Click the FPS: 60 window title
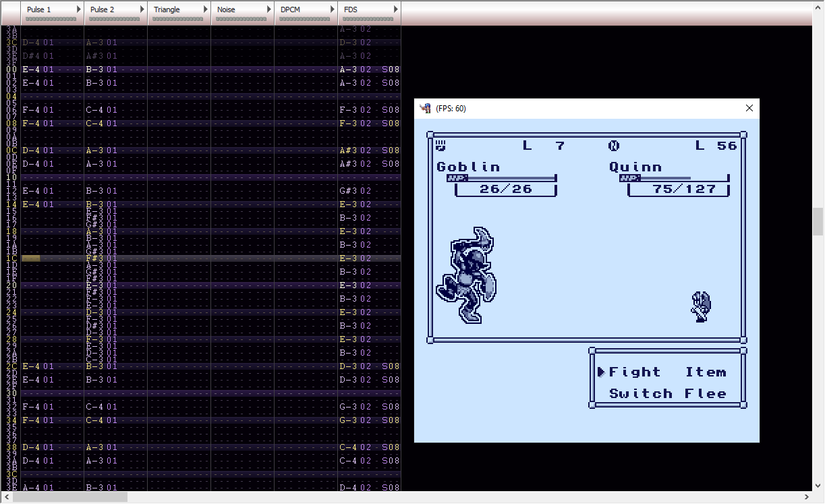 click(451, 109)
